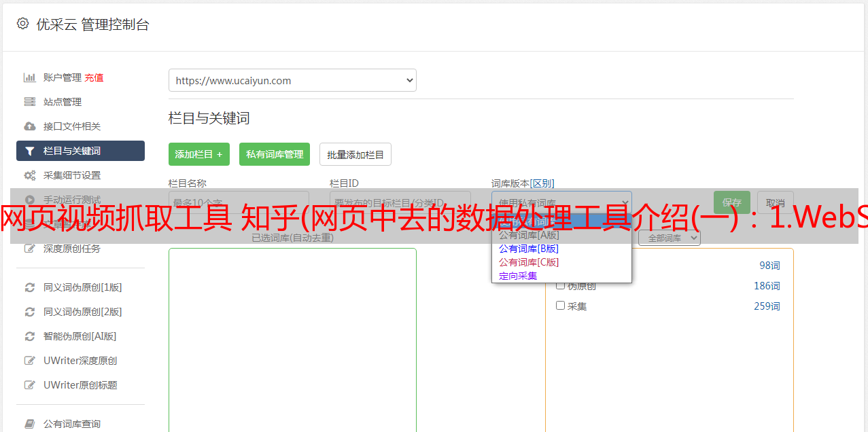868x432 pixels.
Task: Click edit icon for UWriter原创标题
Action: [x=29, y=385]
